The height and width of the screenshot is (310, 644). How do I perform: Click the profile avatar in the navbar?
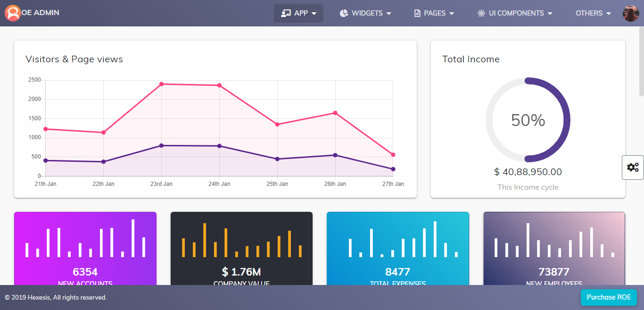click(x=630, y=13)
